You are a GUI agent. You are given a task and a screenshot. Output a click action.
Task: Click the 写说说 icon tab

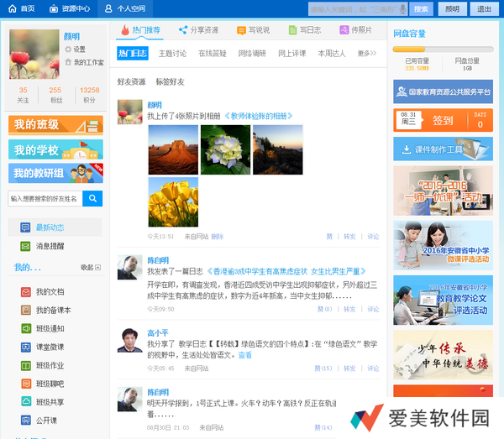254,30
